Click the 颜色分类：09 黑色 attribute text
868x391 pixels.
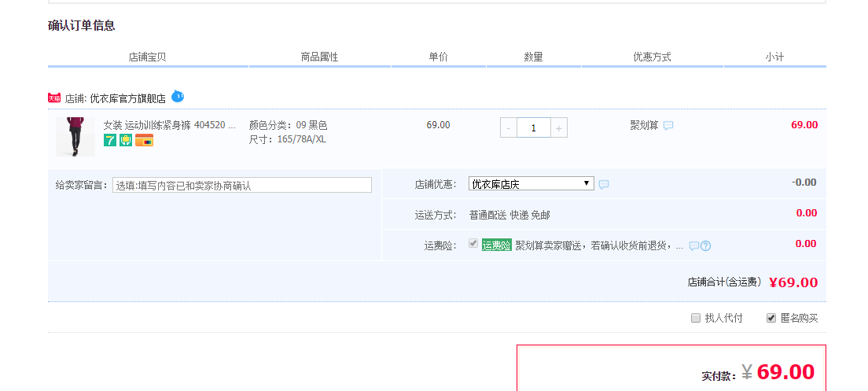coord(289,125)
